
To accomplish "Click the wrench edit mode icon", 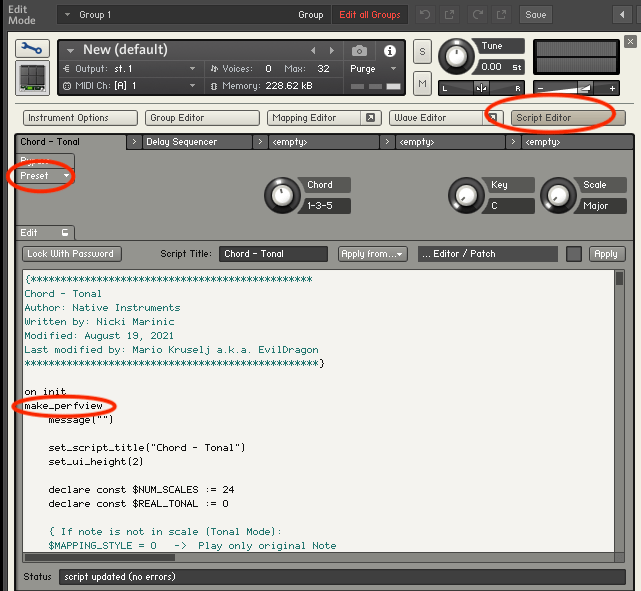I will (x=32, y=47).
